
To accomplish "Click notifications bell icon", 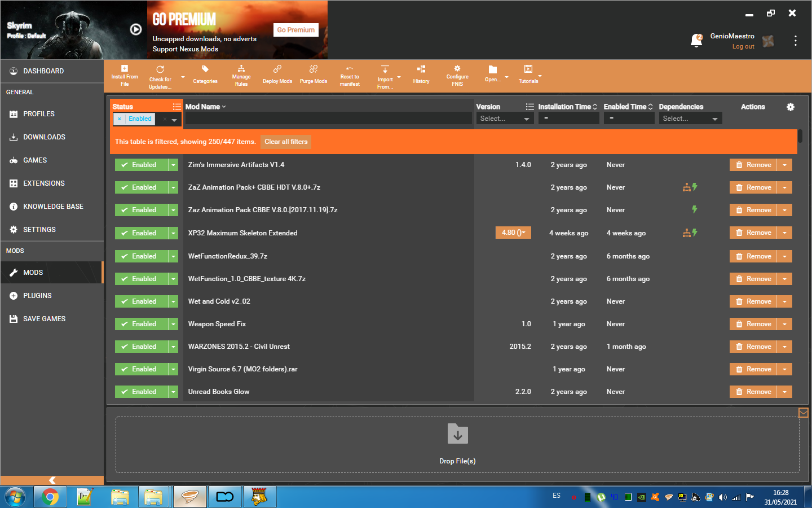I will 696,41.
